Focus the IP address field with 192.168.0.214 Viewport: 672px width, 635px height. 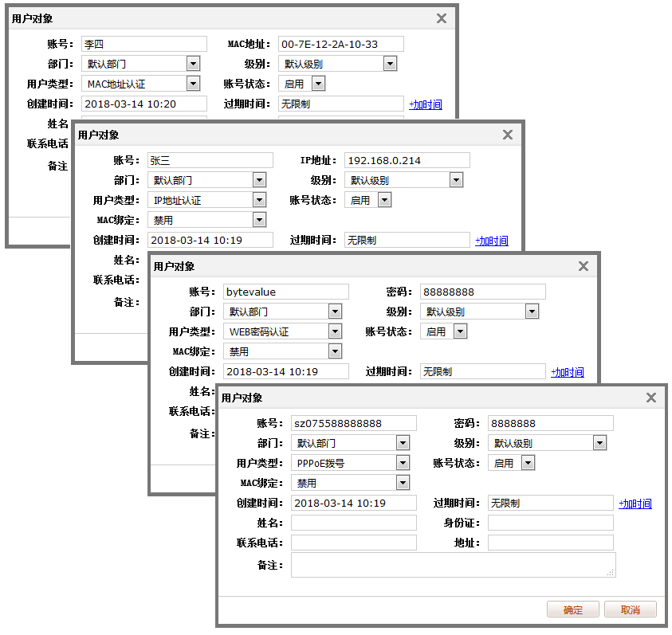click(407, 160)
